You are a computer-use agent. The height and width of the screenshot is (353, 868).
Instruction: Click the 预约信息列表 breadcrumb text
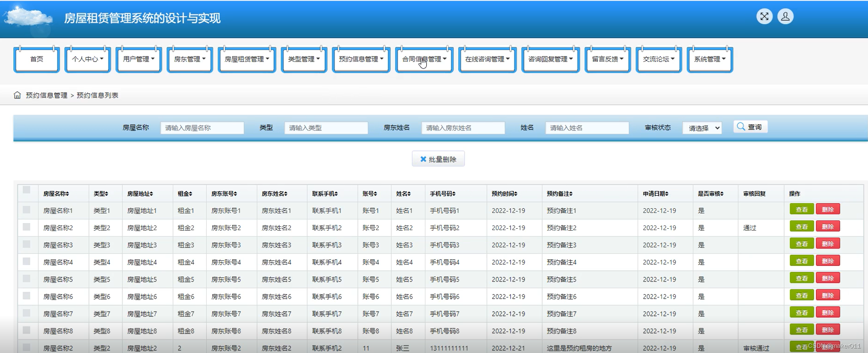[x=97, y=96]
